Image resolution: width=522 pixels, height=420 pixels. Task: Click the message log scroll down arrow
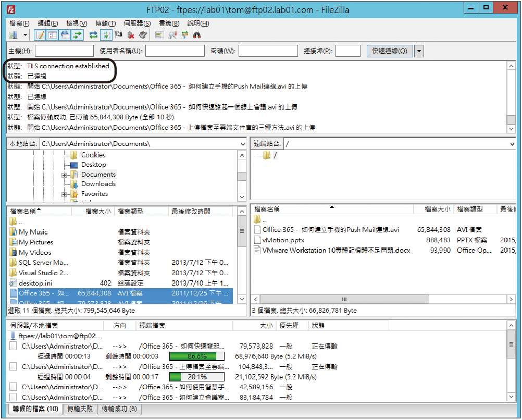tap(511, 129)
